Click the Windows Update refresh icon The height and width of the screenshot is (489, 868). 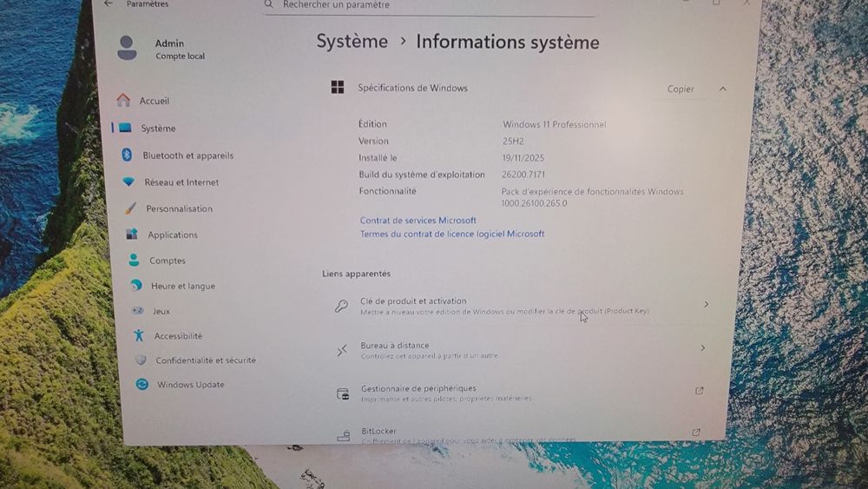click(x=142, y=384)
